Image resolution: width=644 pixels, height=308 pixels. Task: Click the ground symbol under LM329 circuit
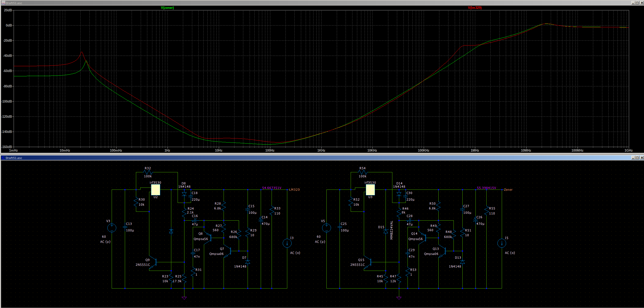184,298
